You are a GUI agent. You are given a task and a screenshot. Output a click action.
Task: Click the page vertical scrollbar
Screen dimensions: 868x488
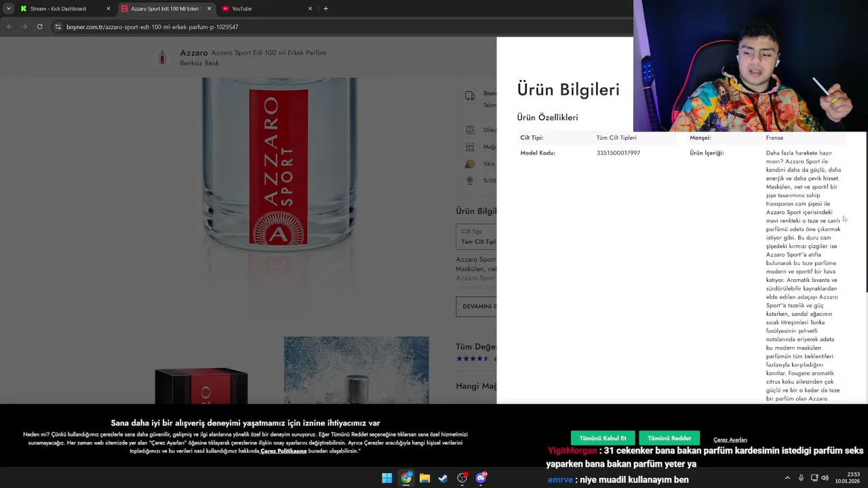865,212
